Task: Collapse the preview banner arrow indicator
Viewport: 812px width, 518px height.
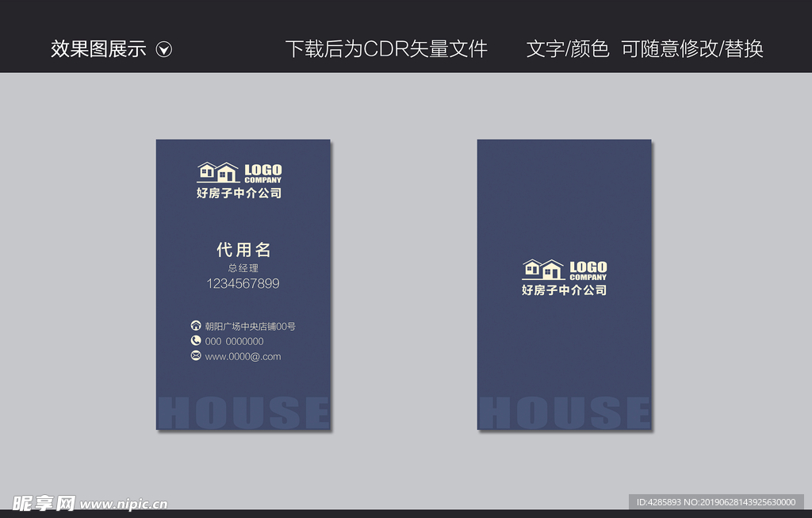Action: [x=165, y=49]
